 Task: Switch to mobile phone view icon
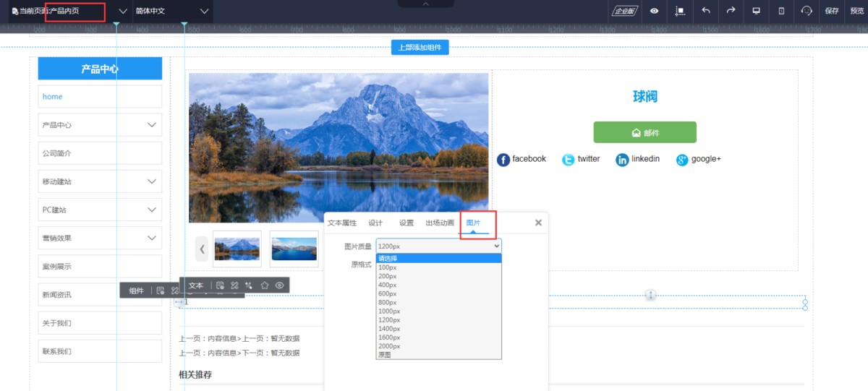click(x=781, y=11)
